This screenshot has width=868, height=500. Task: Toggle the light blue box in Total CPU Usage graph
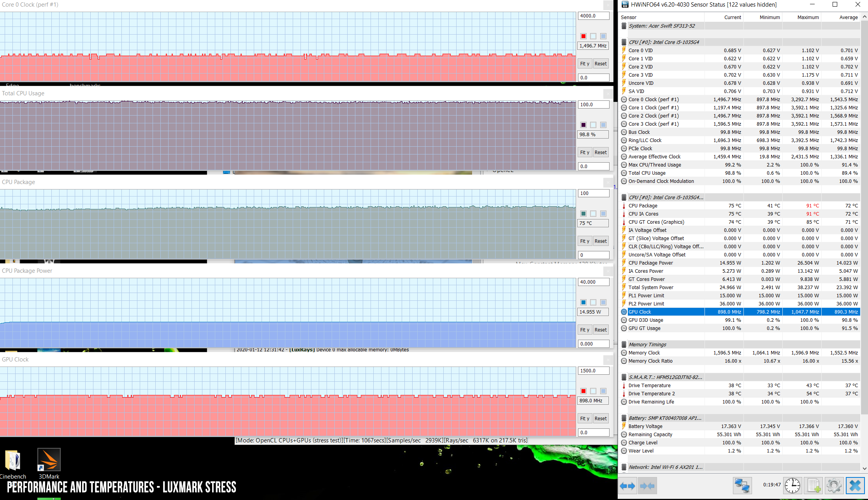[x=603, y=125]
